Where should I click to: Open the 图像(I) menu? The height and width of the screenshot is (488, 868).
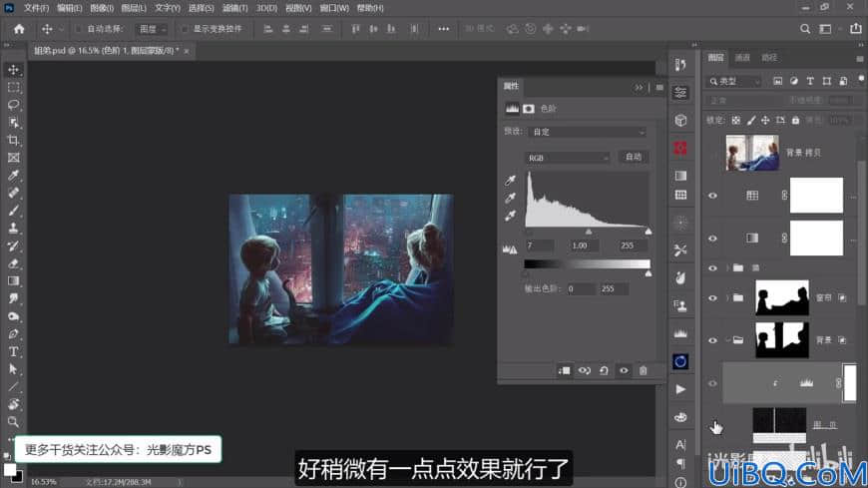click(102, 8)
